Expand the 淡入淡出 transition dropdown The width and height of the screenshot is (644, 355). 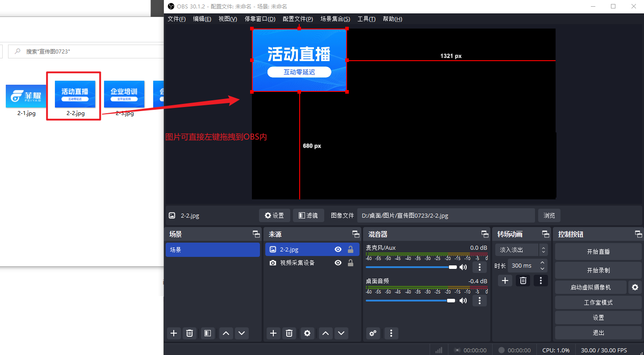tap(543, 250)
